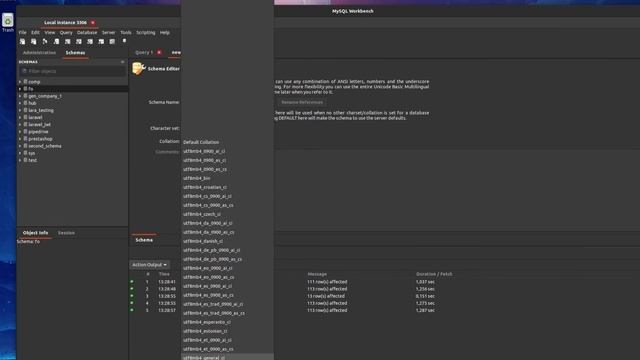
Task: Click the comp schema database icon
Action: pyautogui.click(x=25, y=82)
